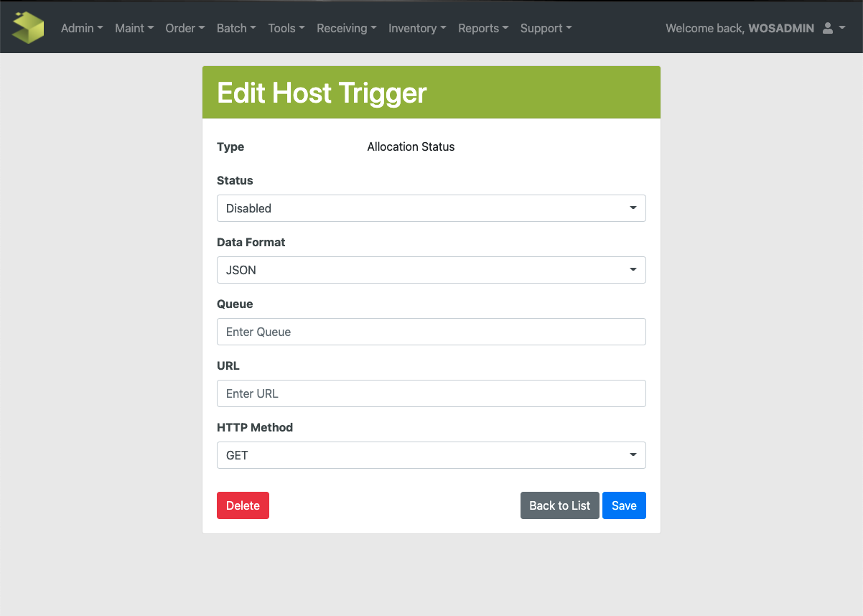Expand the Tools menu
This screenshot has width=863, height=616.
pyautogui.click(x=286, y=28)
